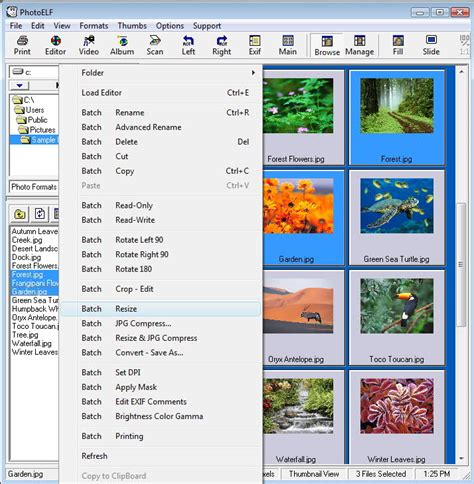Start the Slide show icon
The width and height of the screenshot is (474, 484).
click(431, 45)
